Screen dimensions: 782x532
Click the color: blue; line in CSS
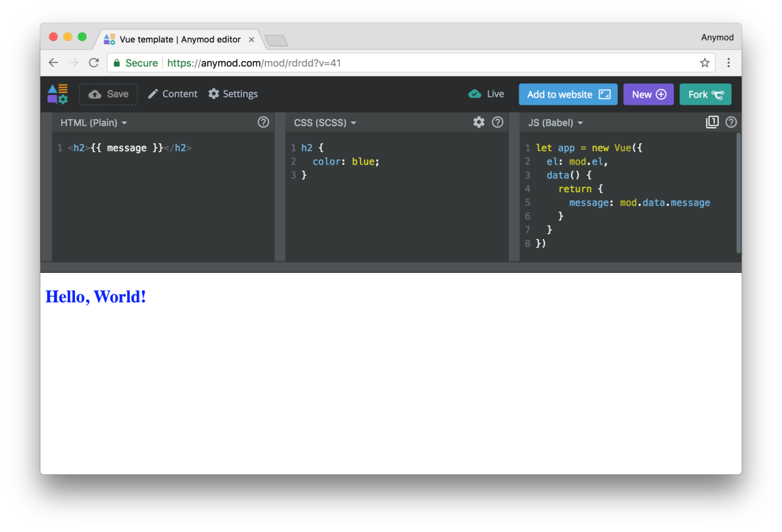tap(345, 161)
